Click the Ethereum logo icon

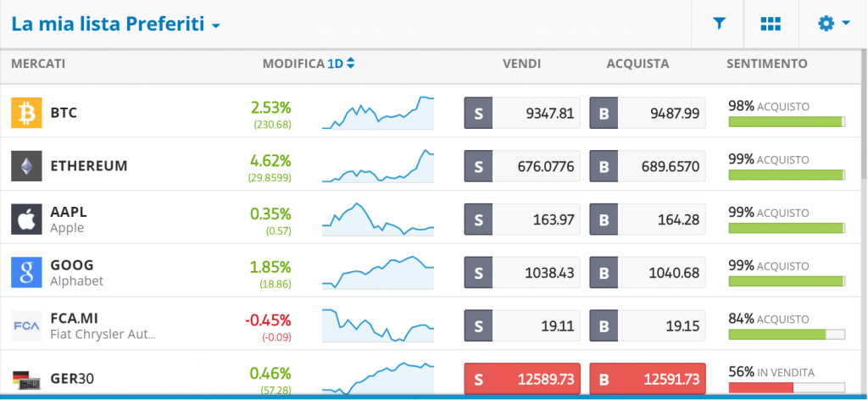pyautogui.click(x=26, y=166)
